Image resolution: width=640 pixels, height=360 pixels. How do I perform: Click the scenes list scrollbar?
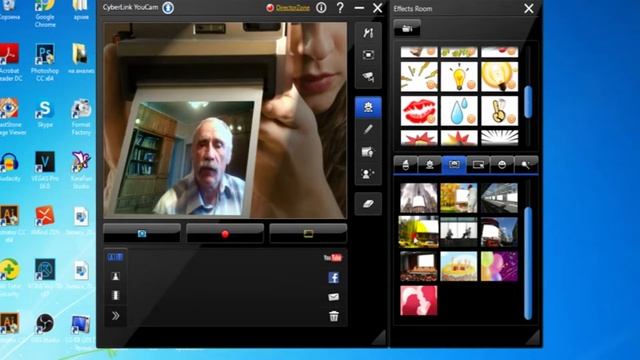528,263
